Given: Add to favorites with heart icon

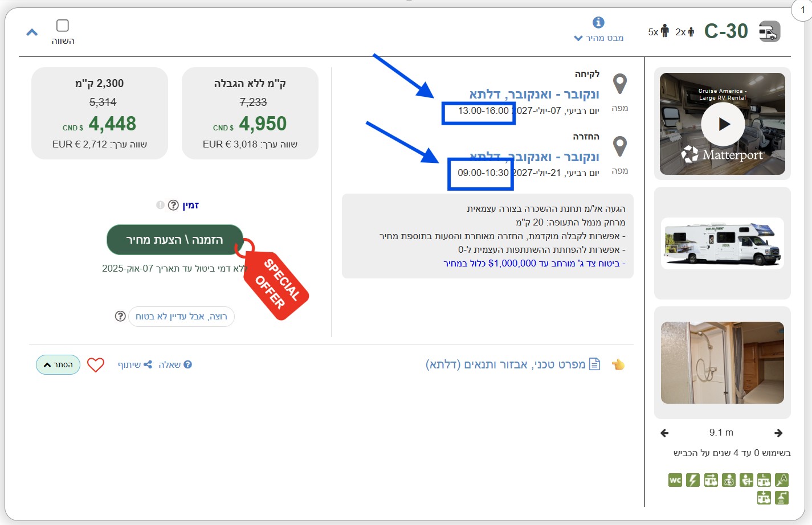Looking at the screenshot, I should pos(96,364).
